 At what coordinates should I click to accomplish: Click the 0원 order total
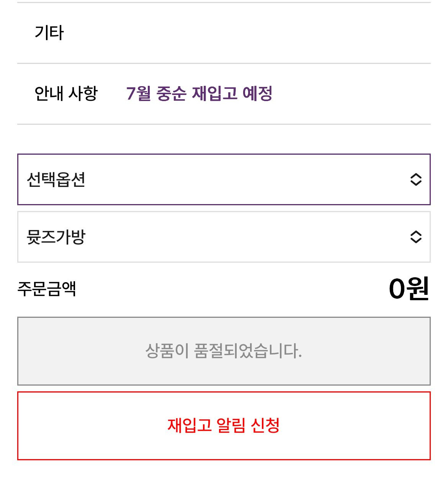pyautogui.click(x=408, y=289)
